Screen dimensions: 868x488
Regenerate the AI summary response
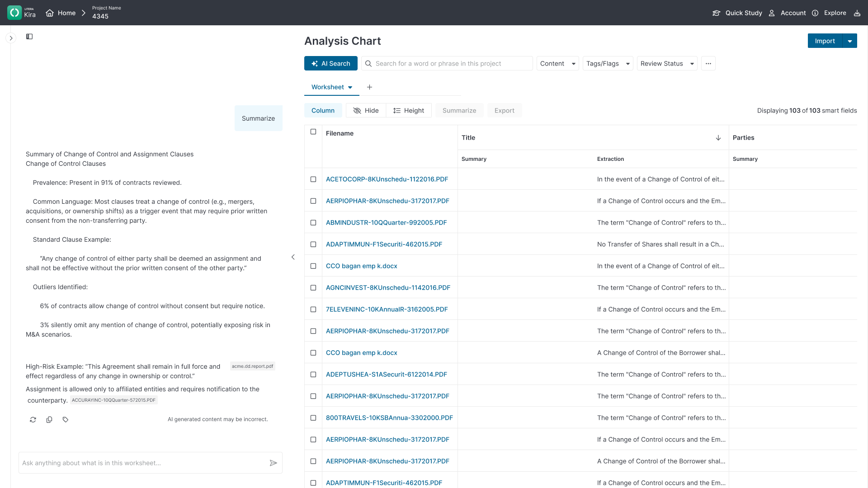[x=33, y=420]
